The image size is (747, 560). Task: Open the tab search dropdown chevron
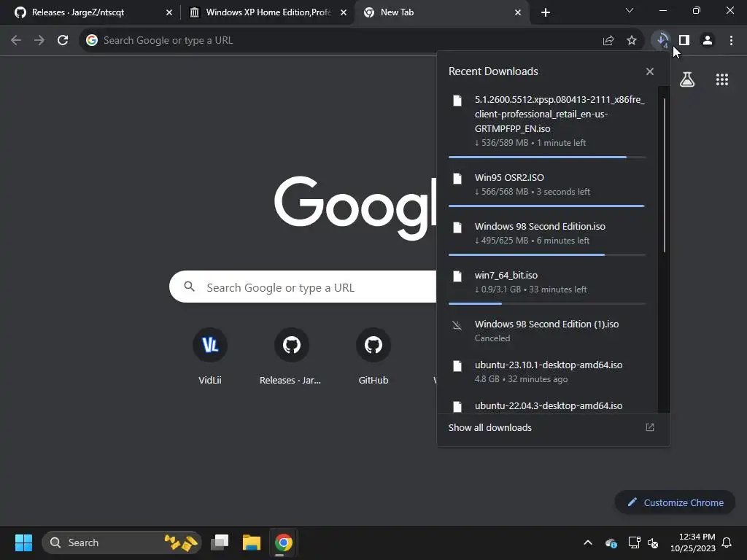pos(630,10)
